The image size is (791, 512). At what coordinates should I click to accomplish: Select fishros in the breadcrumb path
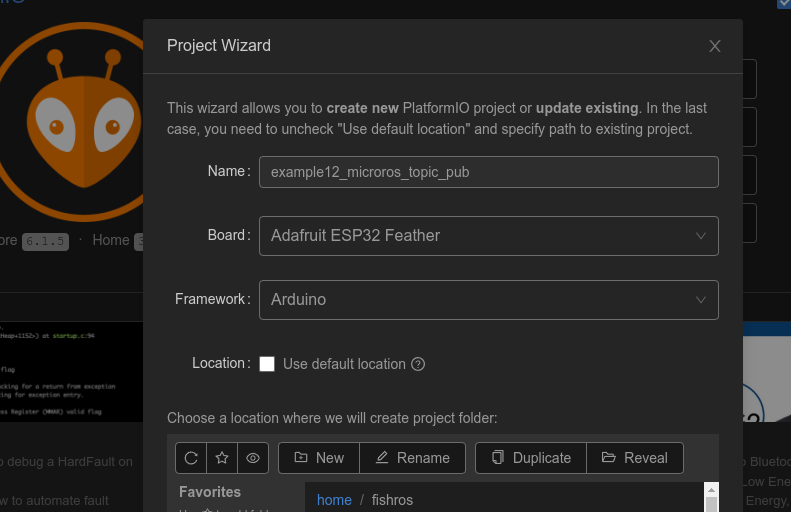click(392, 500)
